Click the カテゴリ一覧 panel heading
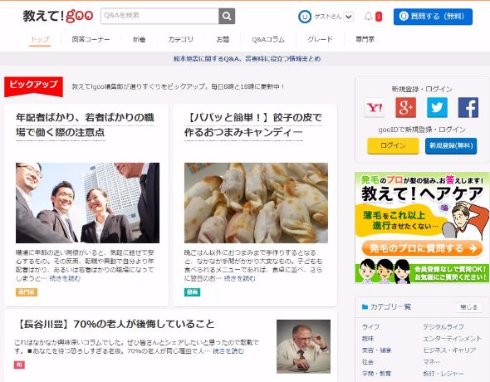This screenshot has height=382, width=490. click(390, 307)
